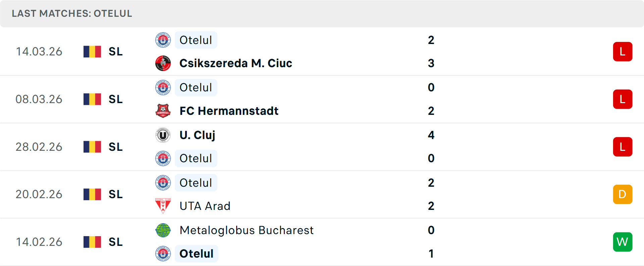644x266 pixels.
Task: Open the Metaloglobus Bucharest team link
Action: (x=247, y=230)
